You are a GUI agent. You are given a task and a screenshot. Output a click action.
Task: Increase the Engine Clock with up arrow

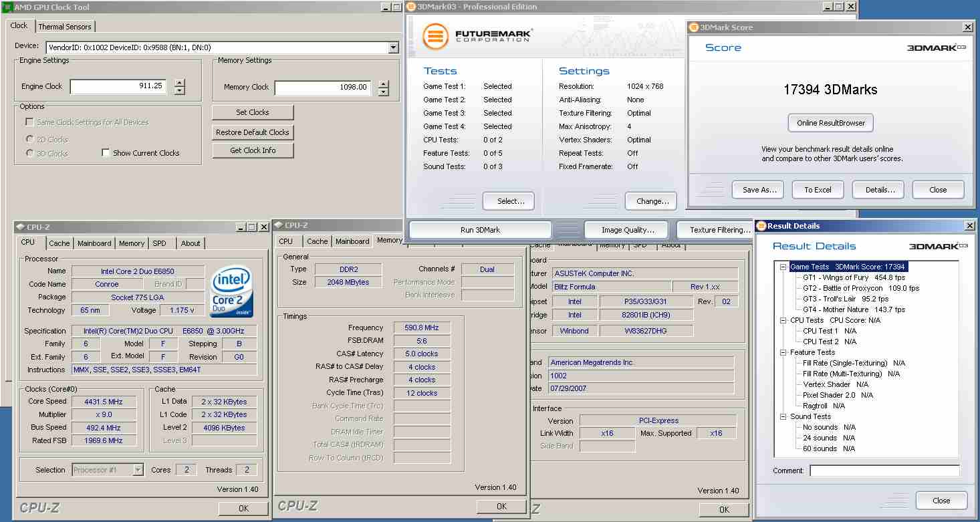click(179, 83)
